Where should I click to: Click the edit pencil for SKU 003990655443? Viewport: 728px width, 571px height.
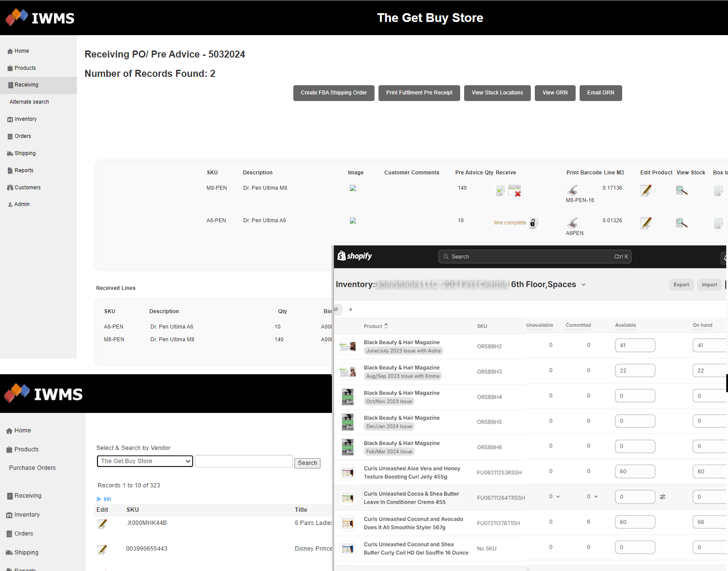(x=102, y=549)
